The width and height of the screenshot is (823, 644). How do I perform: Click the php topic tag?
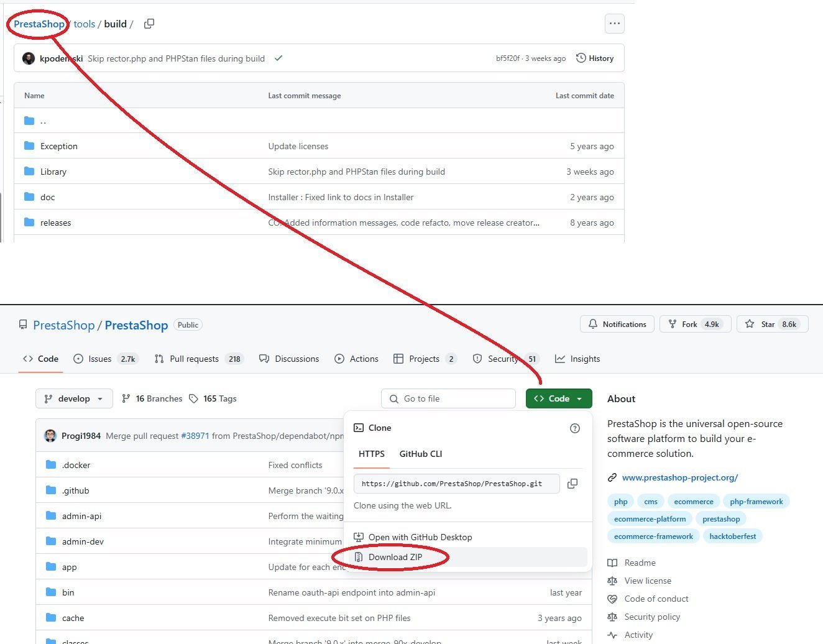coord(621,502)
